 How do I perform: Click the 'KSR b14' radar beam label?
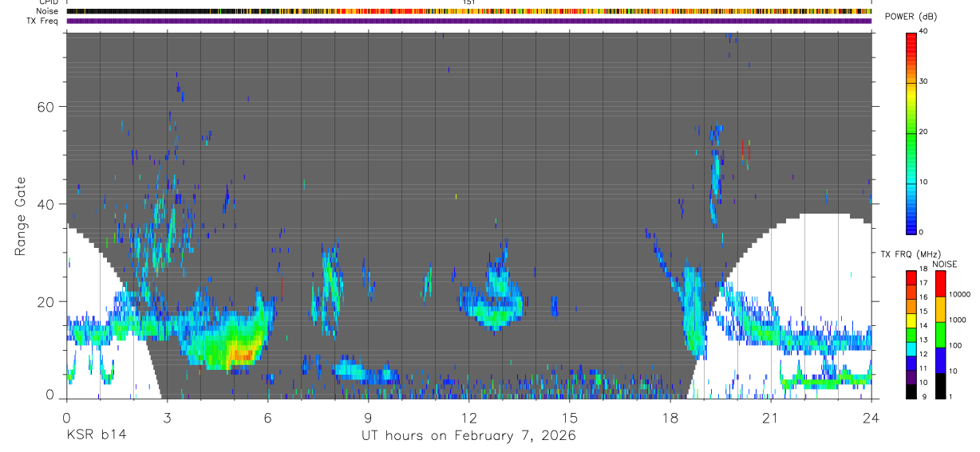click(96, 435)
